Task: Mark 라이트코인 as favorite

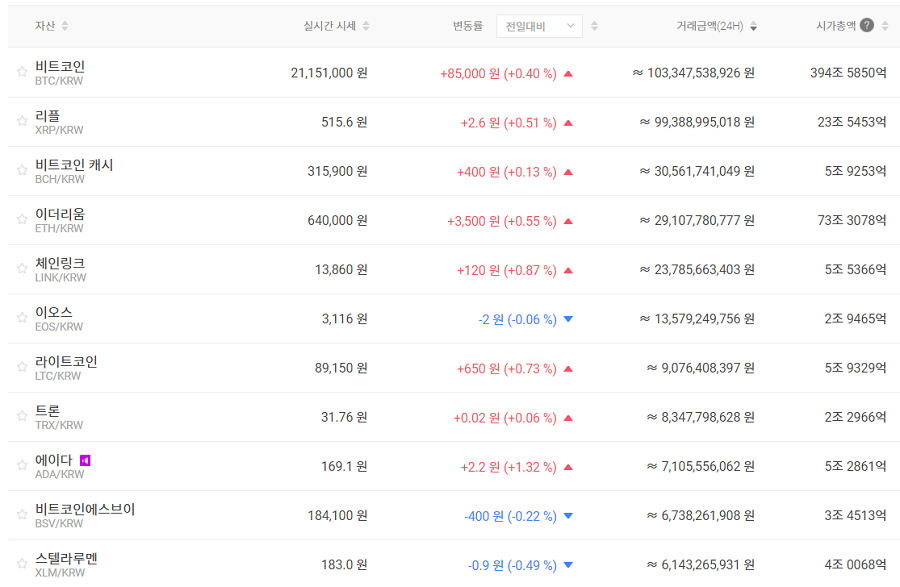Action: click(22, 367)
